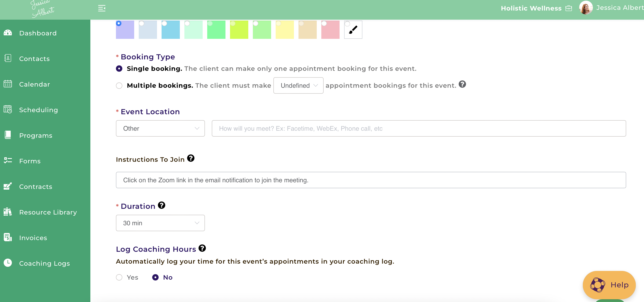
Task: Pick the pale yellow color swatch
Action: pyautogui.click(x=285, y=29)
